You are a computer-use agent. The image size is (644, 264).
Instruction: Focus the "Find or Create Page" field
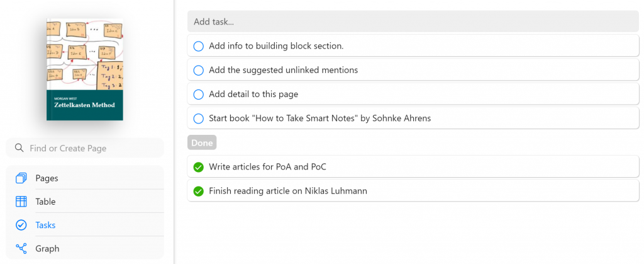(91, 148)
